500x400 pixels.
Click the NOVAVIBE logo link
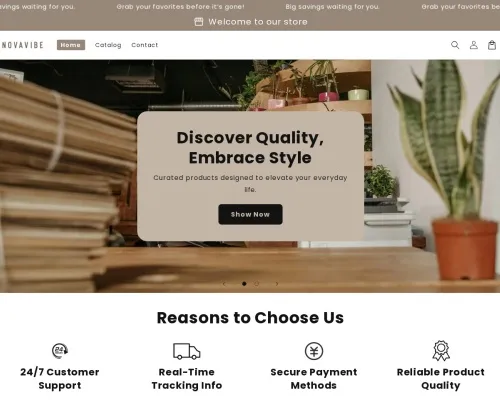click(23, 45)
